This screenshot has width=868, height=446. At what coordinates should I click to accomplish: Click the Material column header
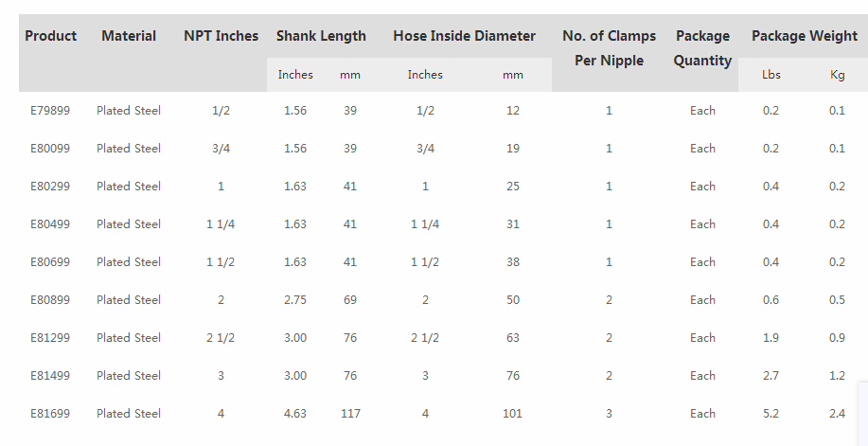coord(129,36)
